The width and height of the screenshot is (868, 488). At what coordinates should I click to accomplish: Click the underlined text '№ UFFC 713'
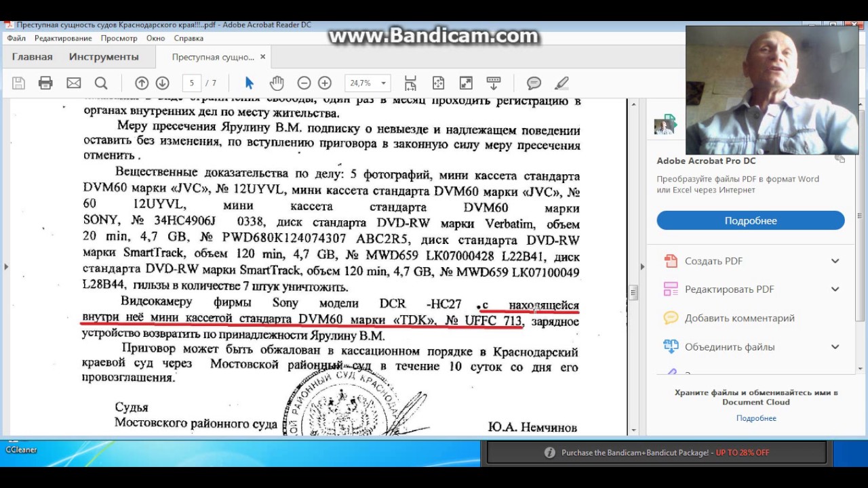[x=484, y=320]
